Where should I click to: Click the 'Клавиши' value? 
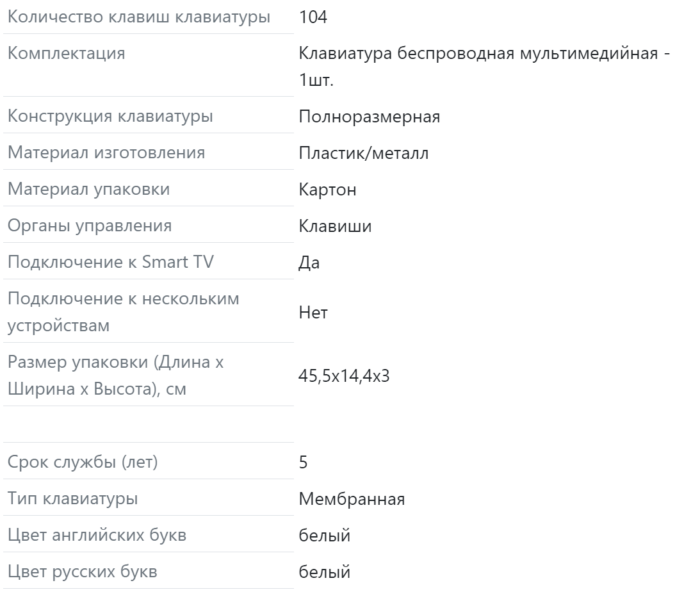point(335,226)
